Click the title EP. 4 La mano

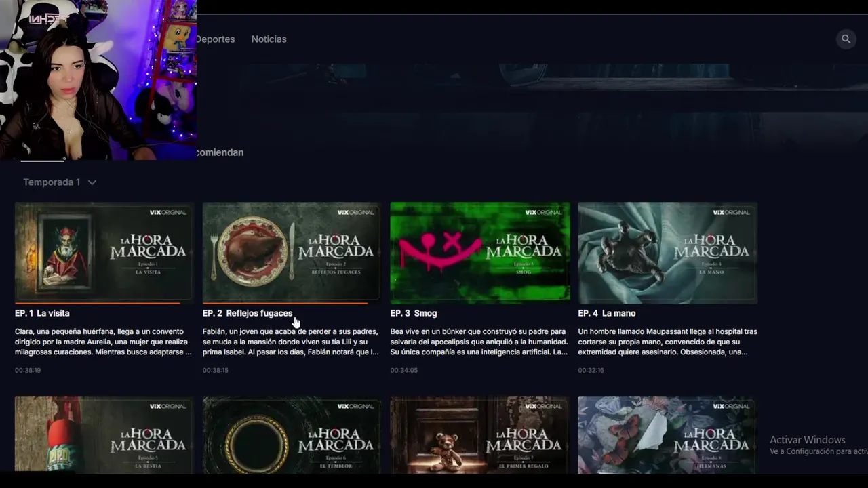[607, 313]
